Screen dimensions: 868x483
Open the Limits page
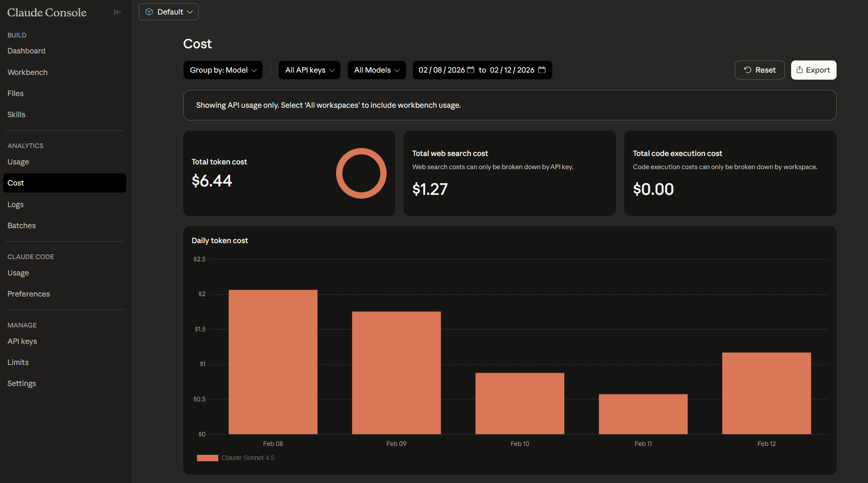[x=18, y=362]
